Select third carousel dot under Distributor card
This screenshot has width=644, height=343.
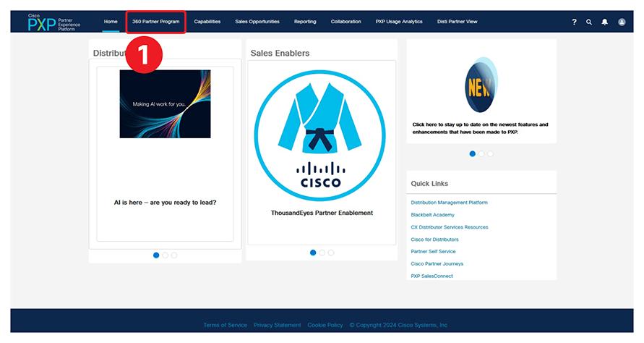pos(174,255)
